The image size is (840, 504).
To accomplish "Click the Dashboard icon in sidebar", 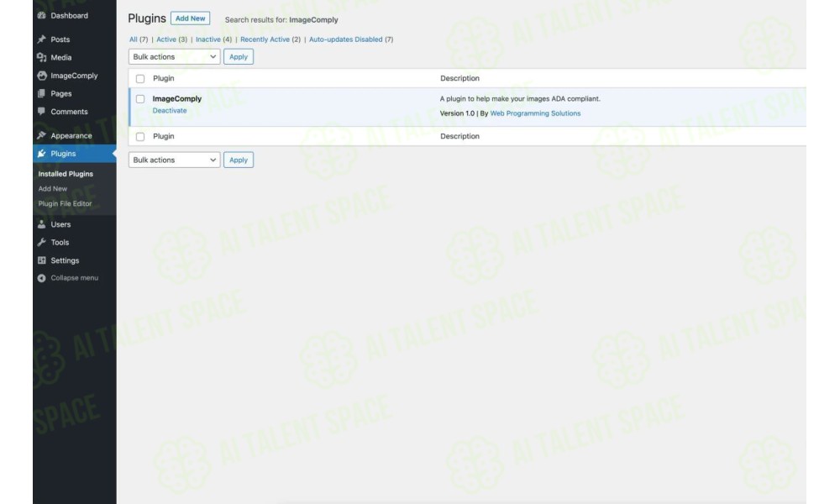I will pyautogui.click(x=41, y=15).
